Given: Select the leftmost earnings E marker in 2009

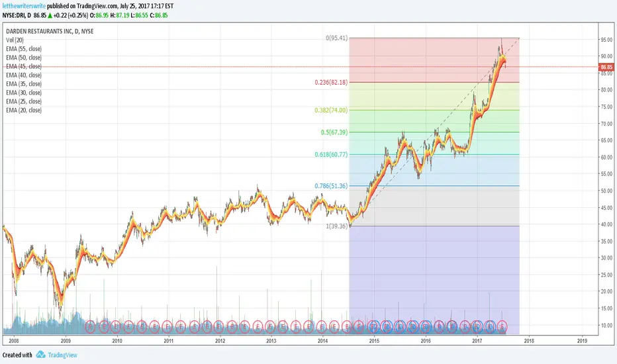Looking at the screenshot, I should [91, 326].
